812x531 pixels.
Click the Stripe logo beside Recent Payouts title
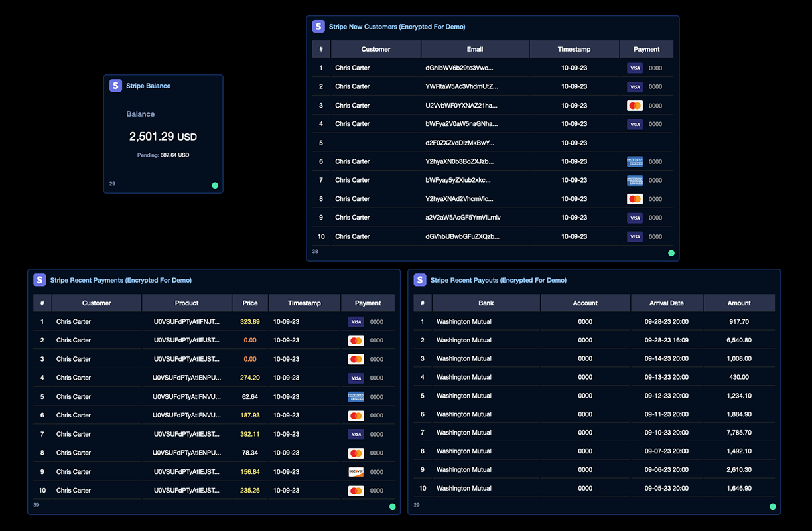(420, 280)
